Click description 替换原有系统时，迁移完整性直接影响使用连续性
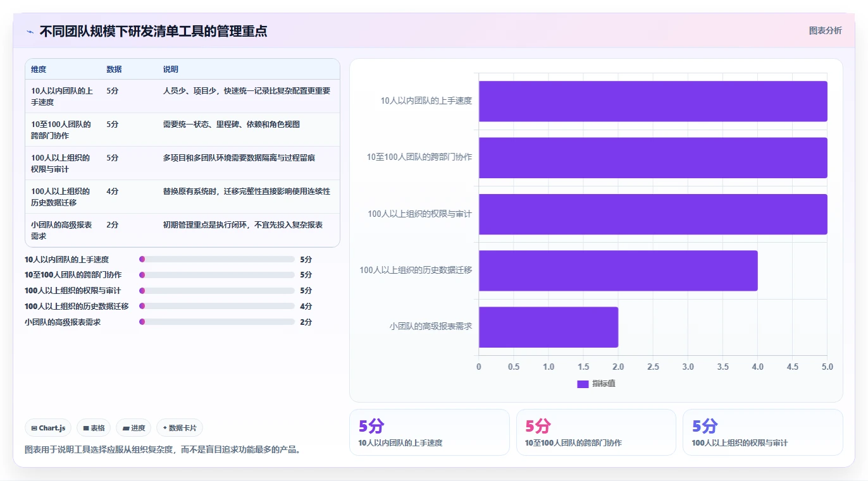This screenshot has width=868, height=481. pyautogui.click(x=247, y=191)
